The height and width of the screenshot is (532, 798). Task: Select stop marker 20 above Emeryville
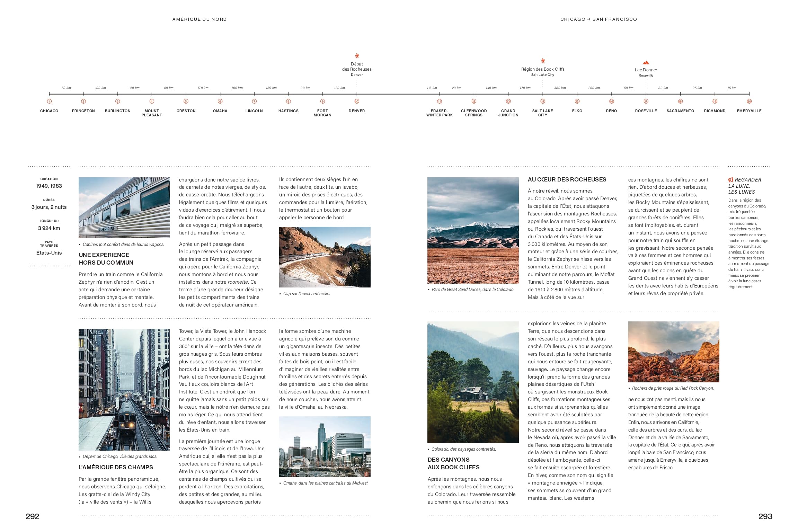(749, 101)
